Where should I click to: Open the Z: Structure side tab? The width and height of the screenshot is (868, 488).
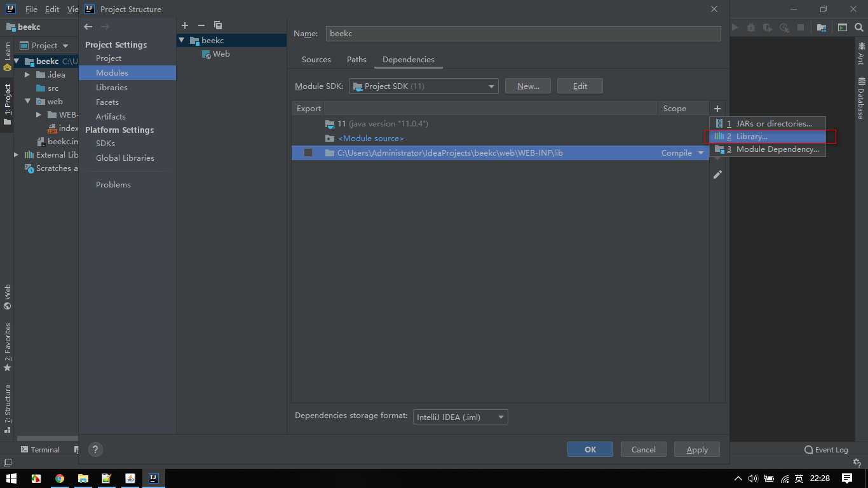point(7,408)
